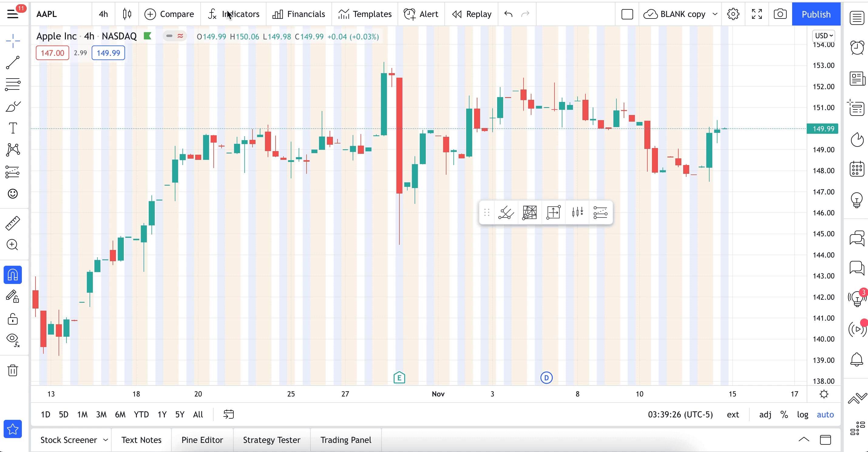Open the USD currency dropdown

pos(823,36)
